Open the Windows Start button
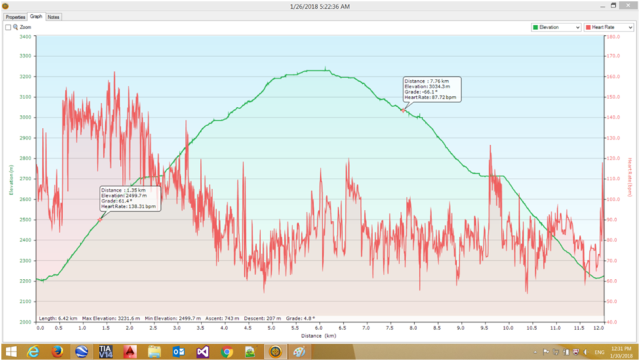Viewport: 640px width, 361px height. [11, 352]
